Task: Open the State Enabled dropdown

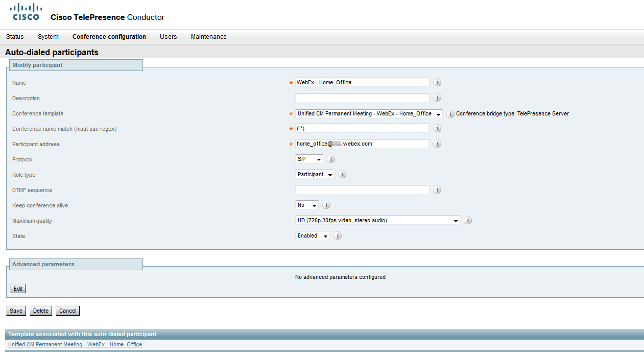Action: click(x=313, y=235)
